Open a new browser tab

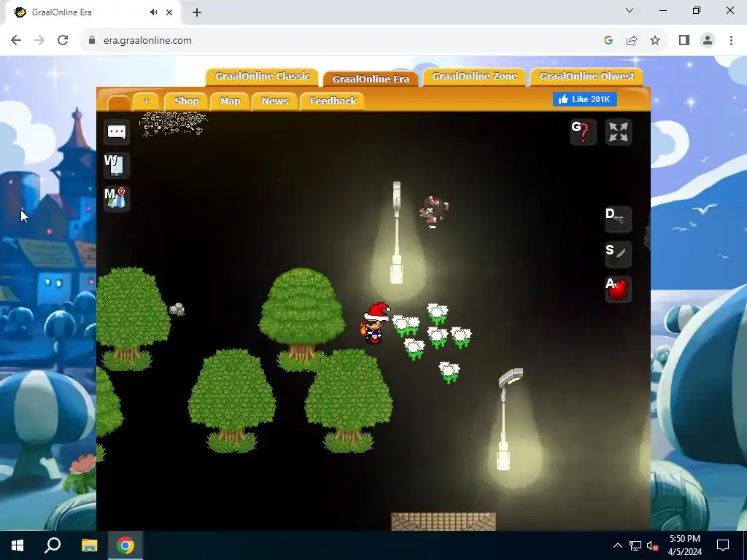(x=197, y=12)
